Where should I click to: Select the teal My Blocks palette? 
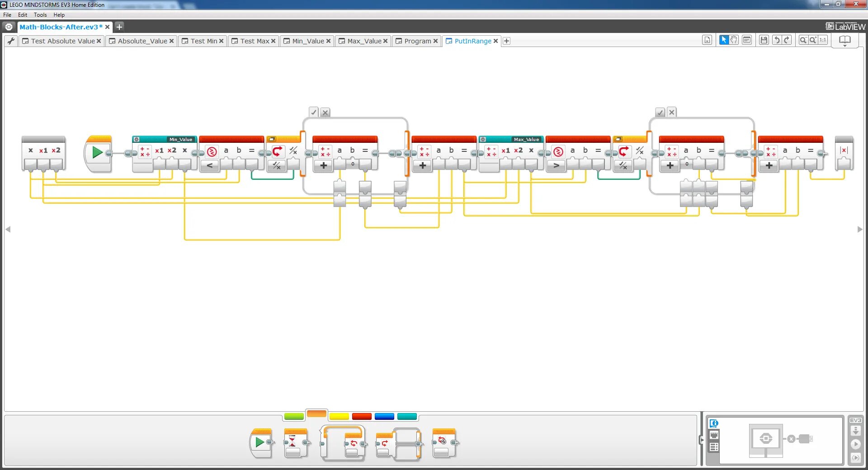pos(407,416)
